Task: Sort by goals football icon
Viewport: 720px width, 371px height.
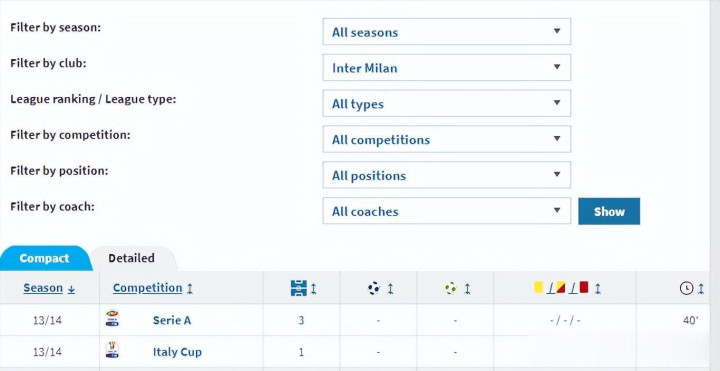Action: click(x=374, y=288)
